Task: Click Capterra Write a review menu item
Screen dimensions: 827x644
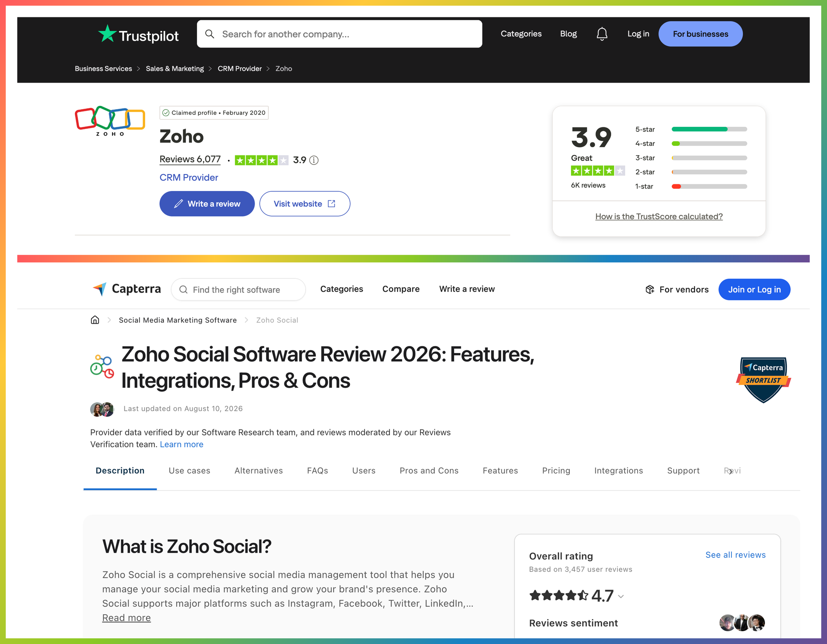Action: (467, 289)
